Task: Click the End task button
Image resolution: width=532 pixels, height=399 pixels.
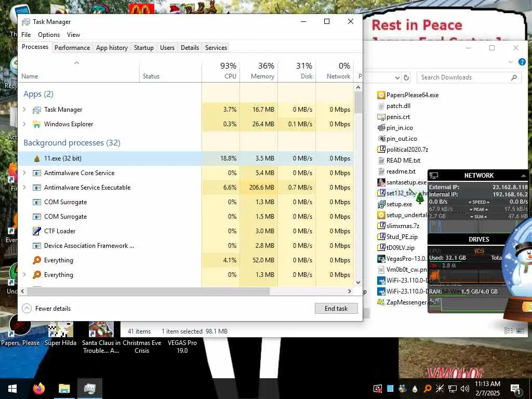Action: click(336, 309)
